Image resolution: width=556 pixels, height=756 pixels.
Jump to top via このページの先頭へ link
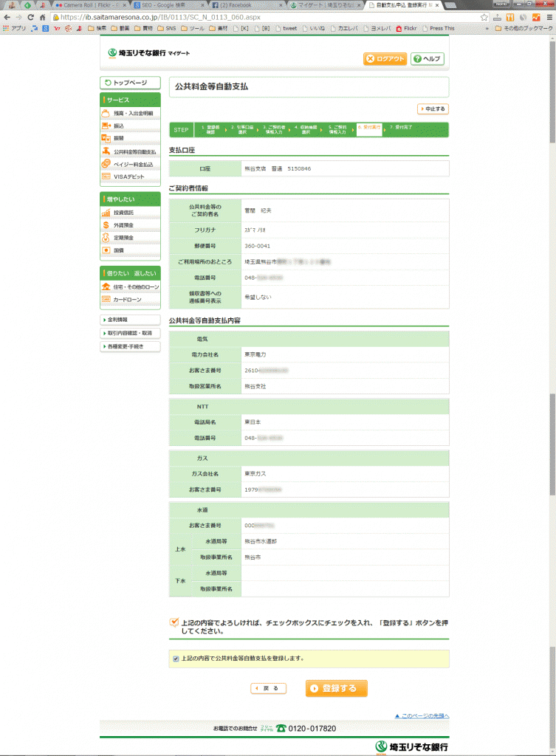click(x=424, y=715)
